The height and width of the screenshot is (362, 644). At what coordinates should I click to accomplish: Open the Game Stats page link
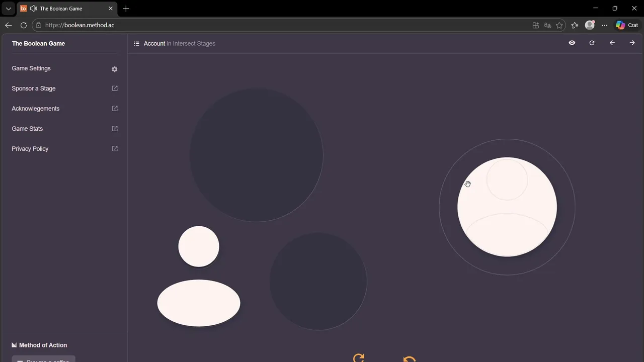tap(27, 129)
